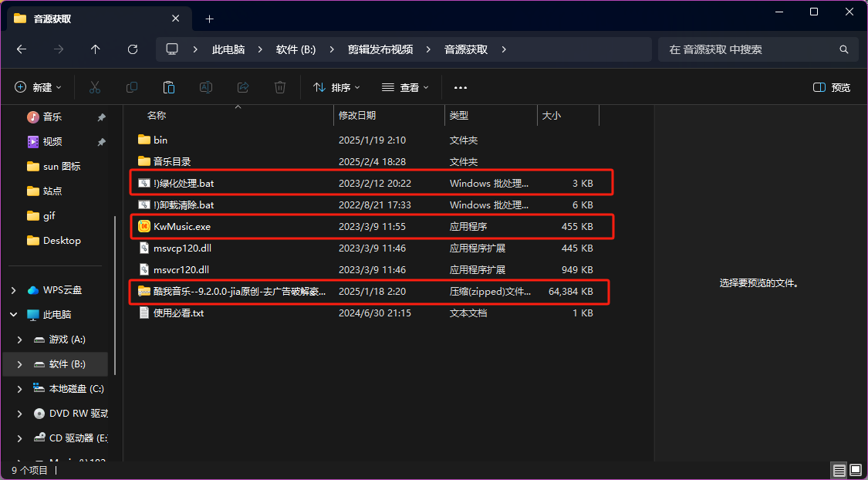Click the paste clipboard icon
The width and height of the screenshot is (868, 480).
point(169,87)
